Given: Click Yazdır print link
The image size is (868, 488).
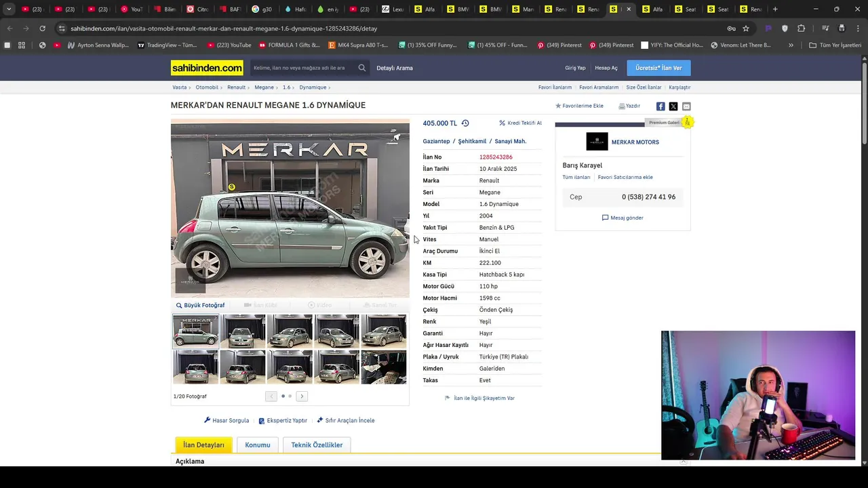Looking at the screenshot, I should click(x=629, y=106).
